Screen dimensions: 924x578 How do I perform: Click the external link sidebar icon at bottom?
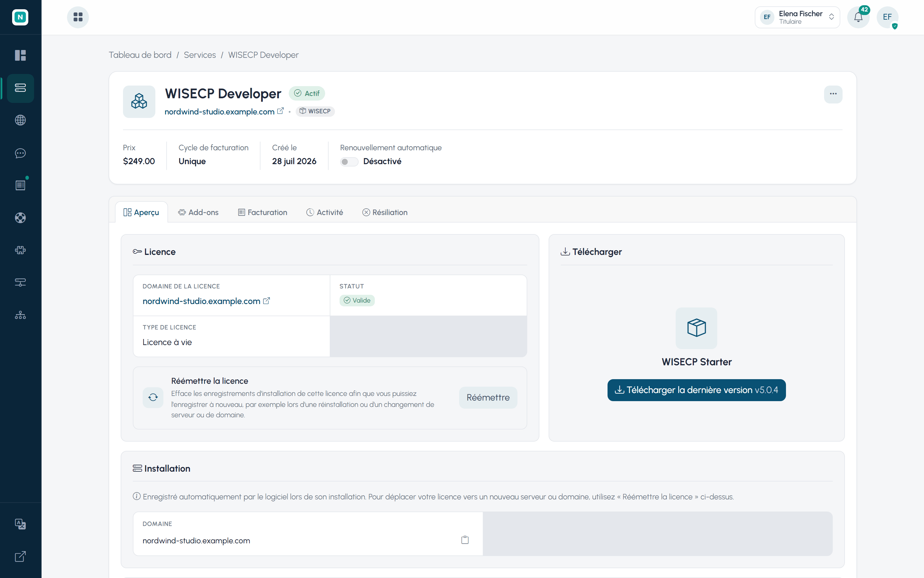click(x=20, y=557)
